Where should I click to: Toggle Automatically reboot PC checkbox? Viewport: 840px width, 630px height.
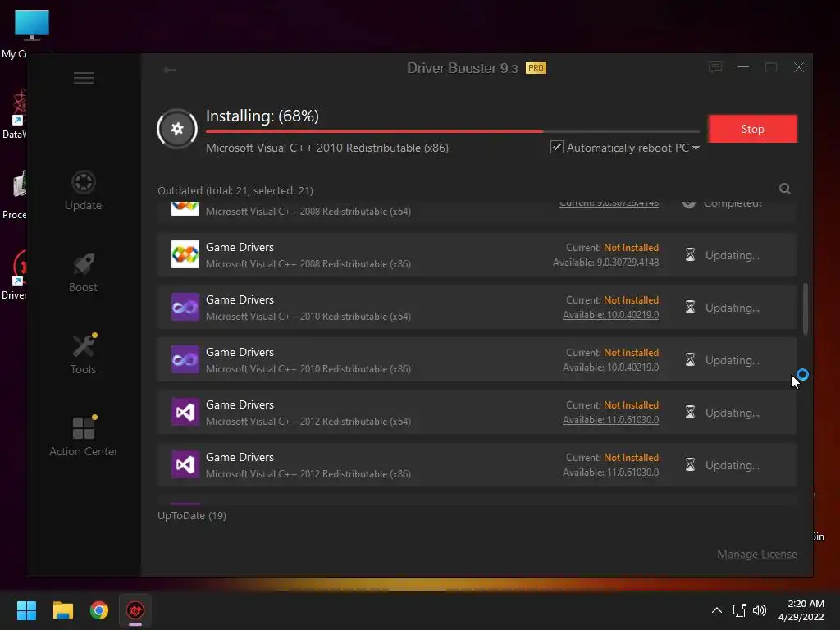tap(557, 147)
